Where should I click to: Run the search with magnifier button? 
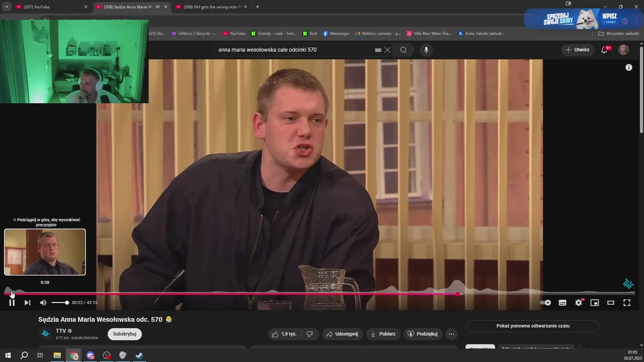[x=404, y=50]
